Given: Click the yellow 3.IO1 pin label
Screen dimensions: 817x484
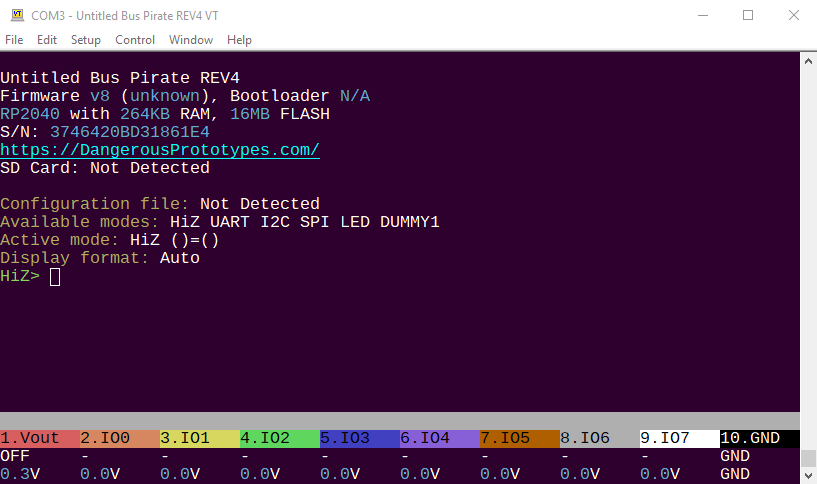Looking at the screenshot, I should (x=200, y=438).
